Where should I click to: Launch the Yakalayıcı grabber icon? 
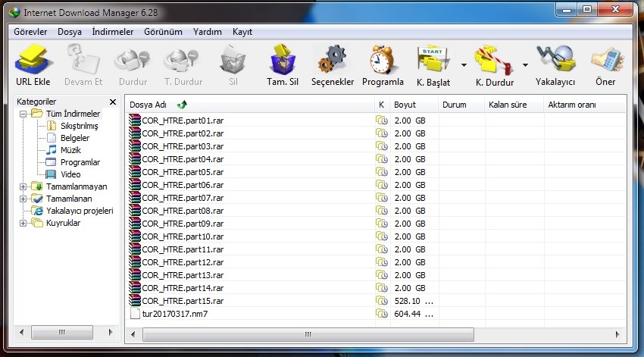pos(555,60)
